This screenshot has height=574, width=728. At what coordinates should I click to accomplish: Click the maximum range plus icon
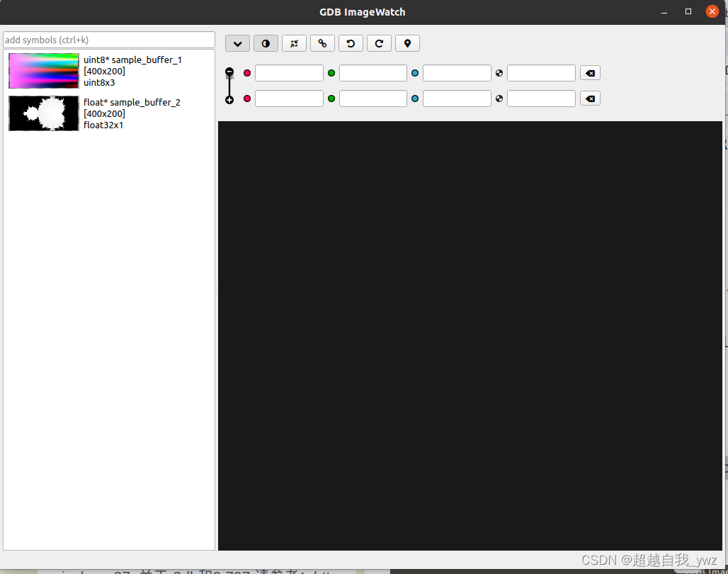point(229,100)
